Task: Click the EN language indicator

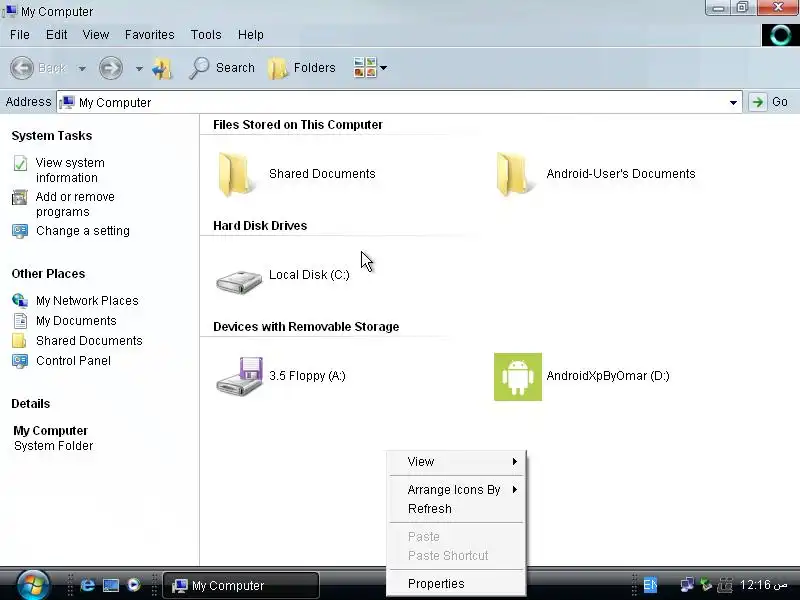Action: pyautogui.click(x=650, y=585)
